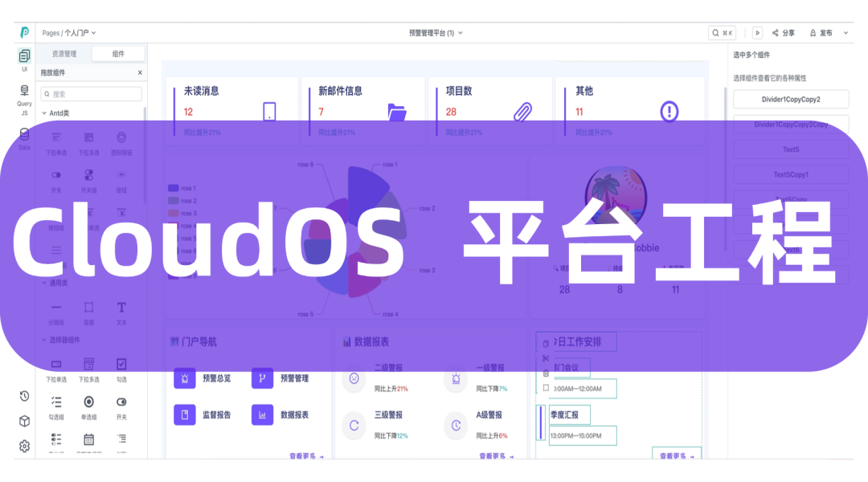Click the 监督报告 document icon tile
The height and width of the screenshot is (482, 868).
[185, 415]
